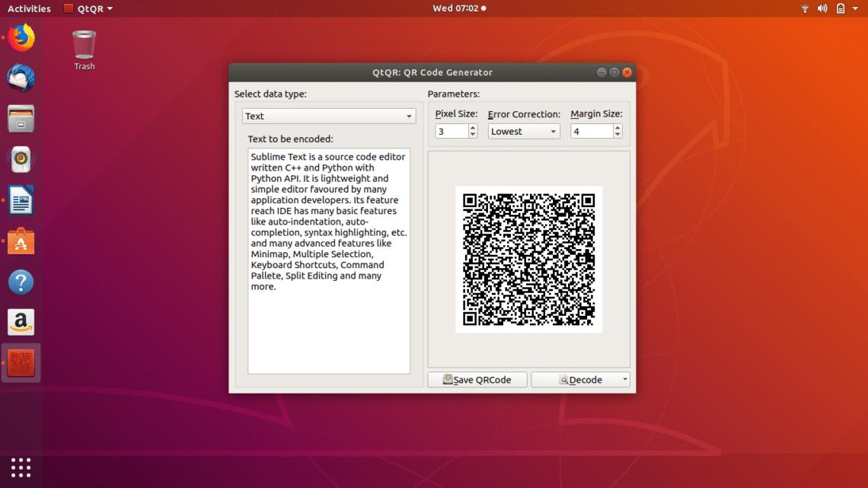This screenshot has width=868, height=488.
Task: Increase the Pixel Size value
Action: click(x=474, y=126)
